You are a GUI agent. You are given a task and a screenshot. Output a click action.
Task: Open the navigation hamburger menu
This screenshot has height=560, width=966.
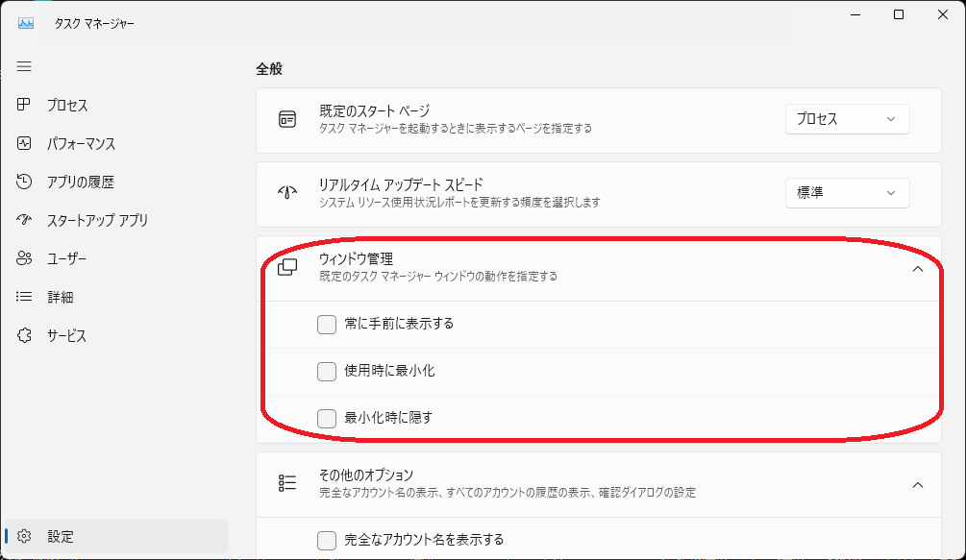23,66
